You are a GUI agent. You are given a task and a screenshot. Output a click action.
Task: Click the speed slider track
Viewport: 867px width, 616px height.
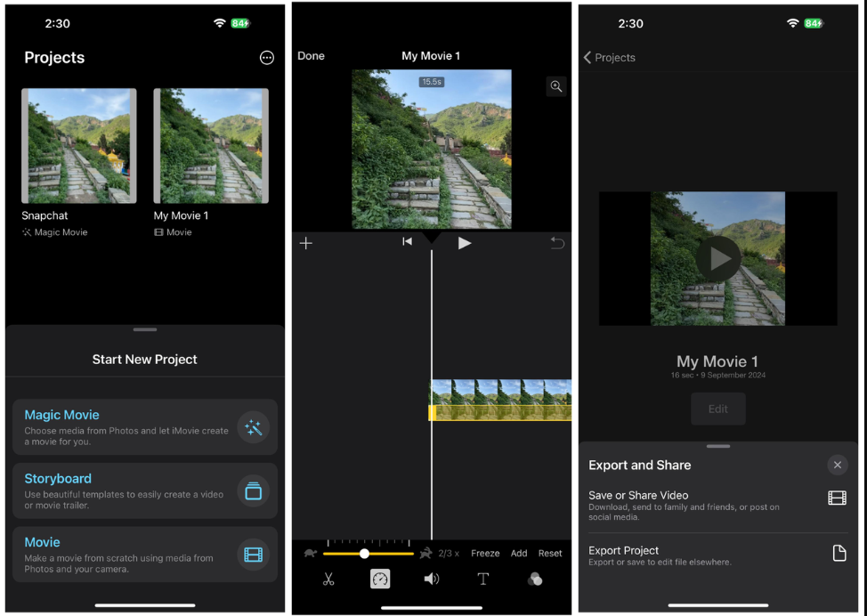[369, 554]
